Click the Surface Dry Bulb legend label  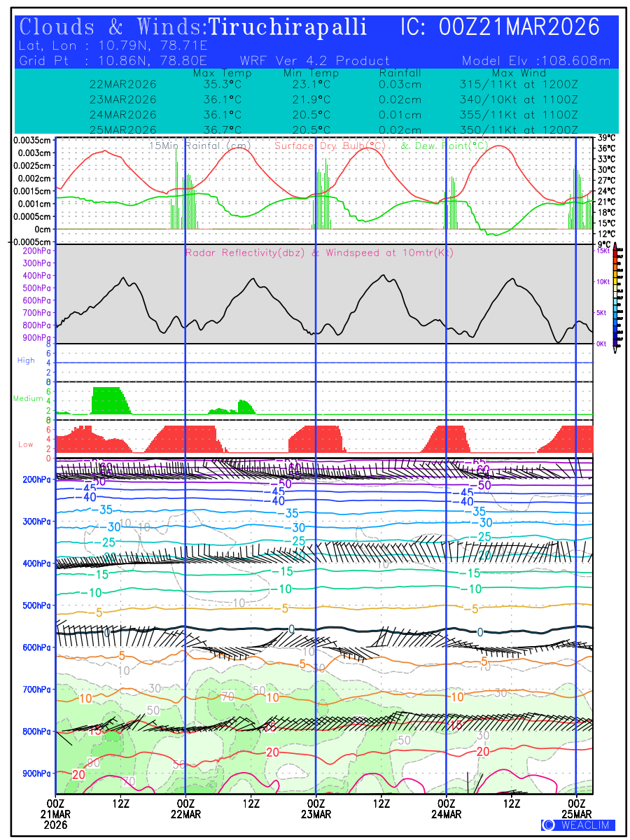[x=330, y=146]
